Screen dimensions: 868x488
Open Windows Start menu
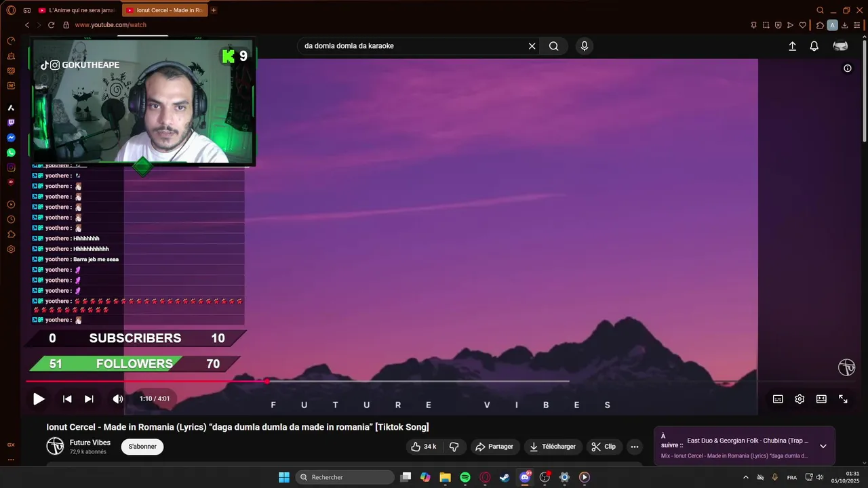click(x=284, y=477)
